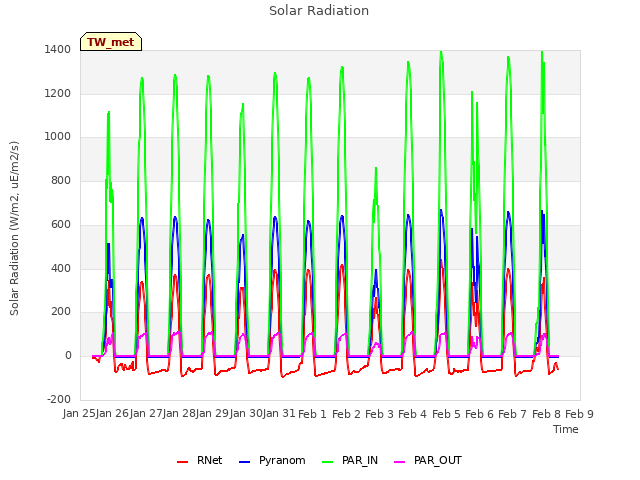Image resolution: width=640 pixels, height=480 pixels.
Task: Click the Feb 3 x-axis date label
Action: click(379, 414)
